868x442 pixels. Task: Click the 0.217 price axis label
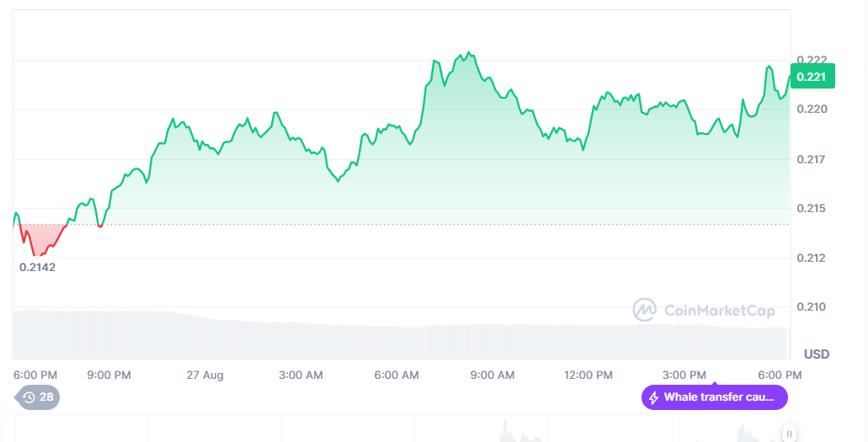[x=812, y=159]
